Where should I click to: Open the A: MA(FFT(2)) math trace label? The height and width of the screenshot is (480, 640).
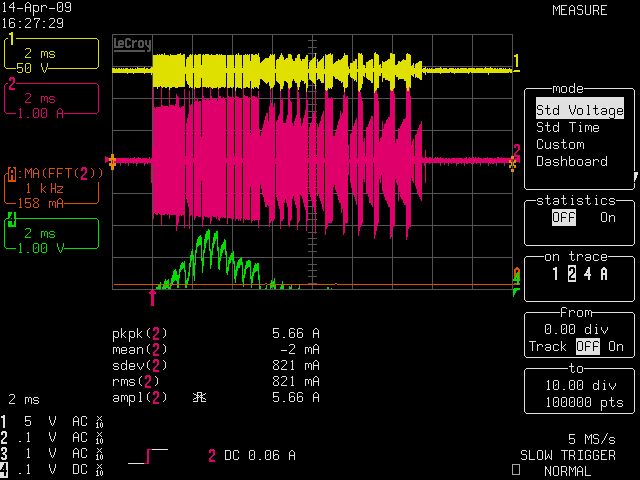click(53, 188)
